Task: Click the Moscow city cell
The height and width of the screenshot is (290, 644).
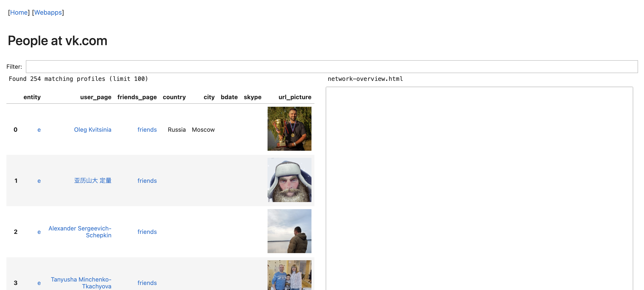Action: (203, 130)
